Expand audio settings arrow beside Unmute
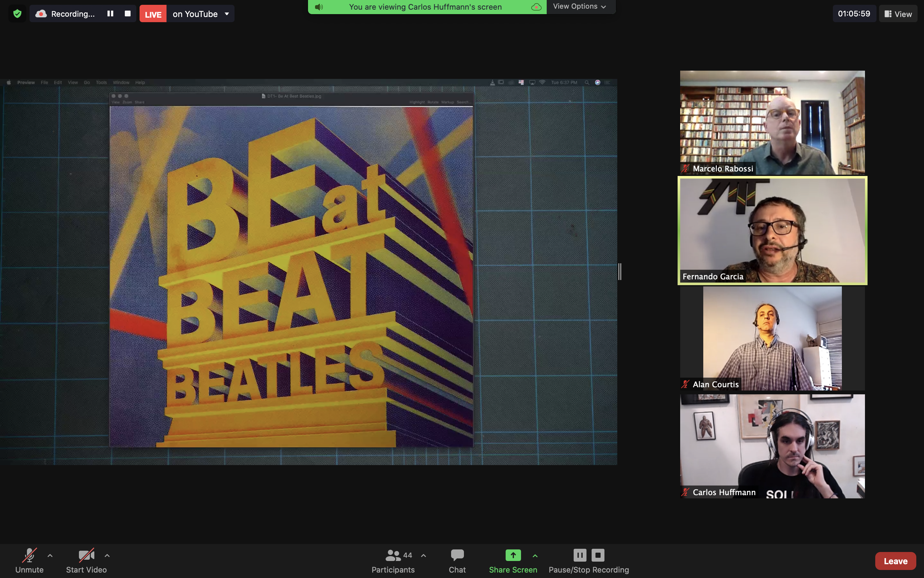This screenshot has height=578, width=924. point(50,556)
